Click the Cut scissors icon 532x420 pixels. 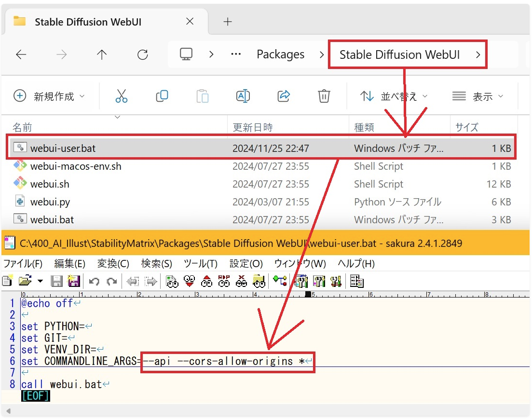click(121, 96)
